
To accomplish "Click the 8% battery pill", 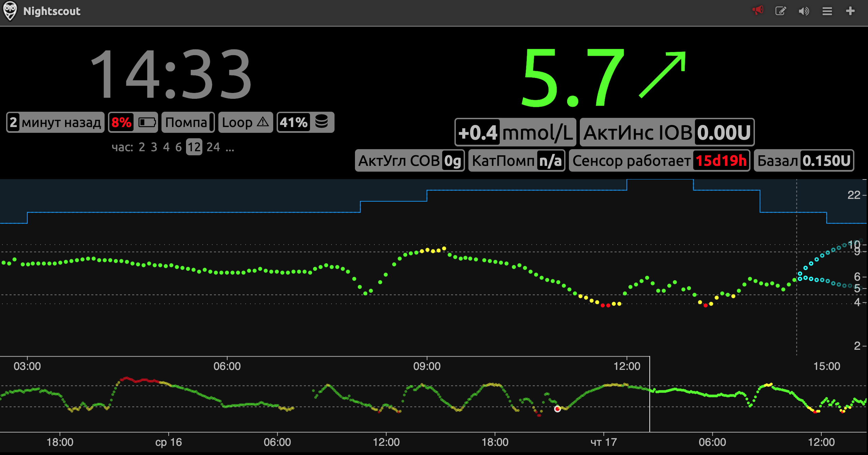I will pos(133,122).
